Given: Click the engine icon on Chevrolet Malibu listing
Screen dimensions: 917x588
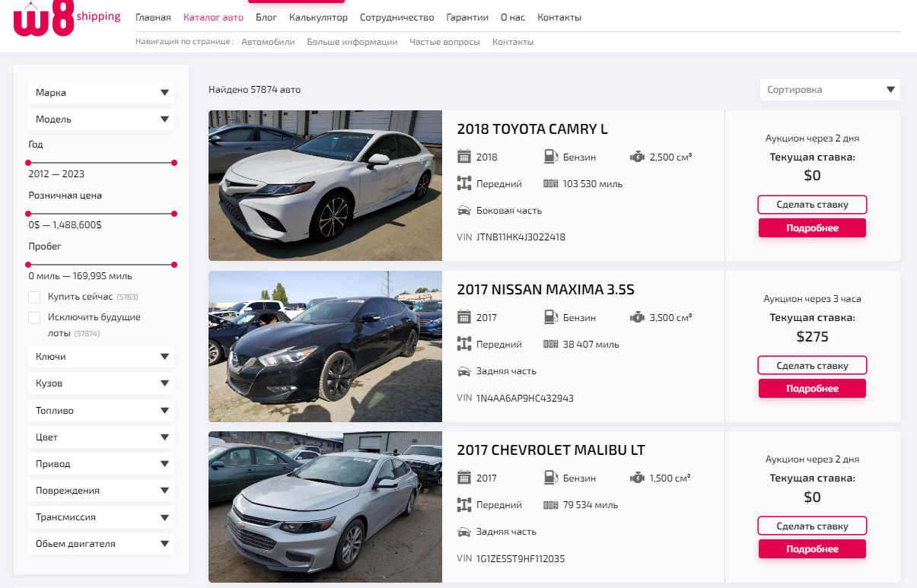Looking at the screenshot, I should coord(637,478).
